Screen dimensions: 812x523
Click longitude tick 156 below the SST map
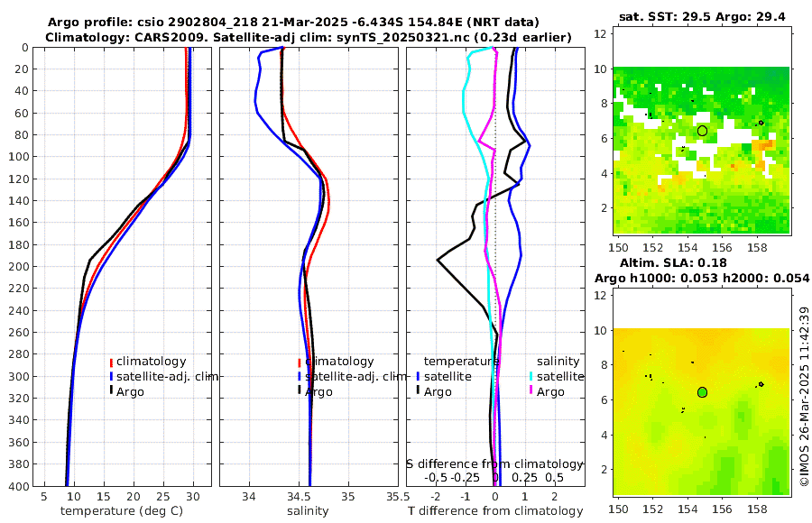click(722, 247)
